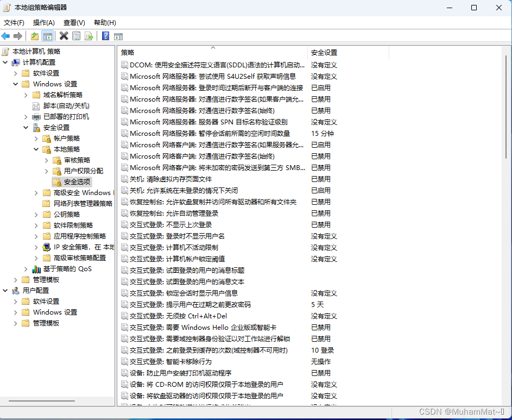Image resolution: width=512 pixels, height=420 pixels.
Task: Collapse the Windows 设置 node under 计算机配置
Action: tap(15, 84)
